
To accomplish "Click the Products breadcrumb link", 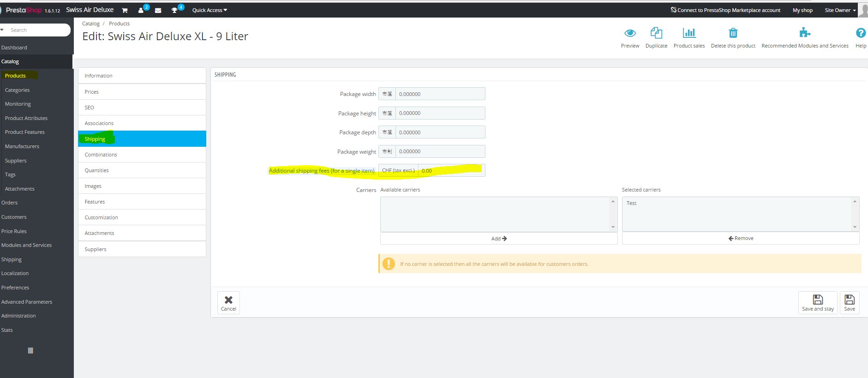I will point(119,24).
